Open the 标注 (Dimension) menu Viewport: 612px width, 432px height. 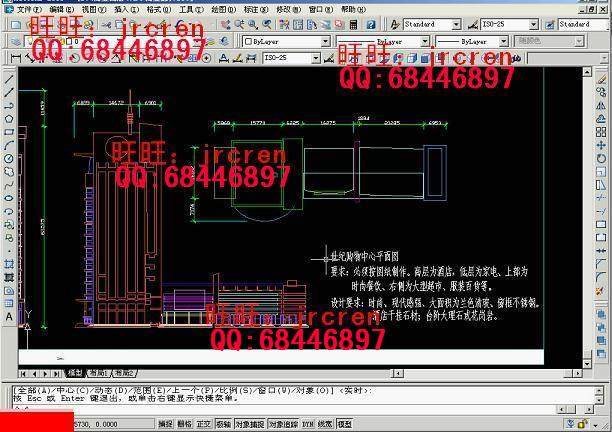point(256,9)
